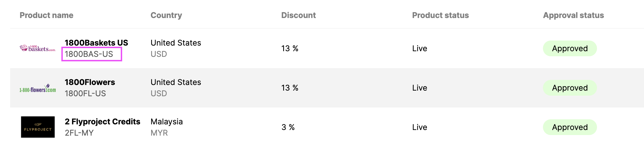Open the 1800Baskets US product name

96,43
